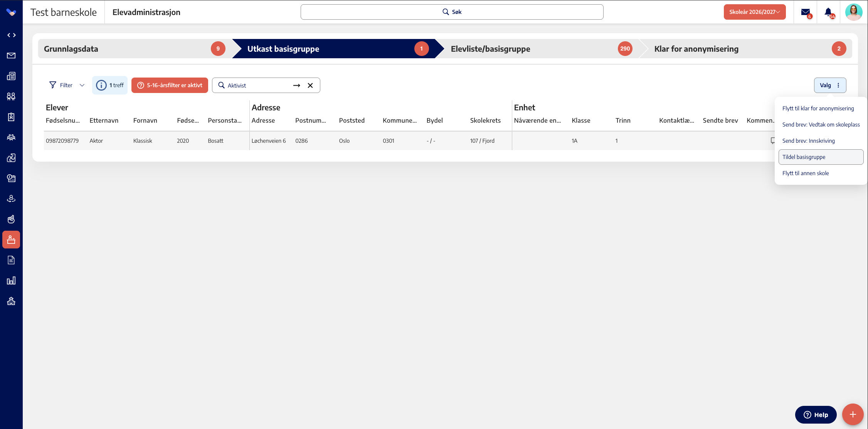Image resolution: width=868 pixels, height=429 pixels.
Task: Open notifications bell icon
Action: click(829, 12)
